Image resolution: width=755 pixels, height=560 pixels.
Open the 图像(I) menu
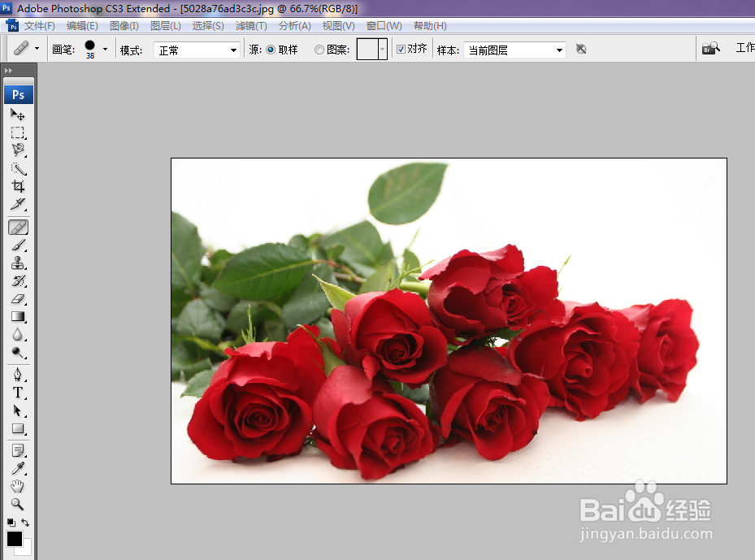coord(124,26)
